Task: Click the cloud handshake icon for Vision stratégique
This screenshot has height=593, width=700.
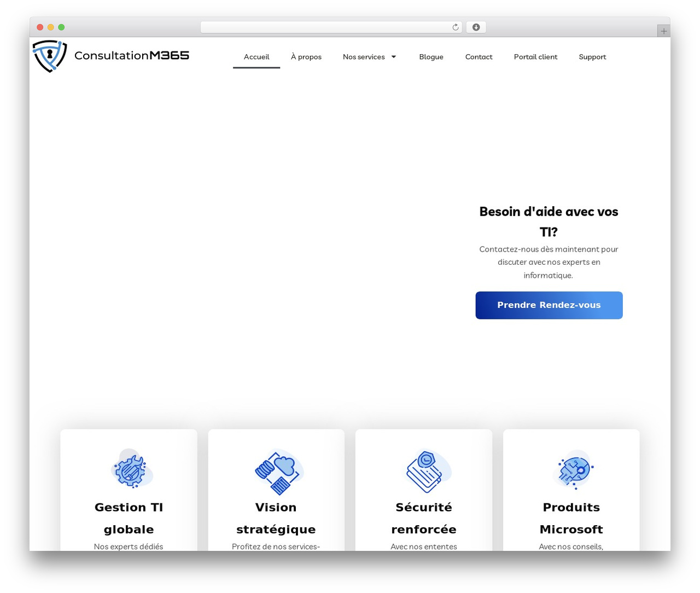Action: 278,472
